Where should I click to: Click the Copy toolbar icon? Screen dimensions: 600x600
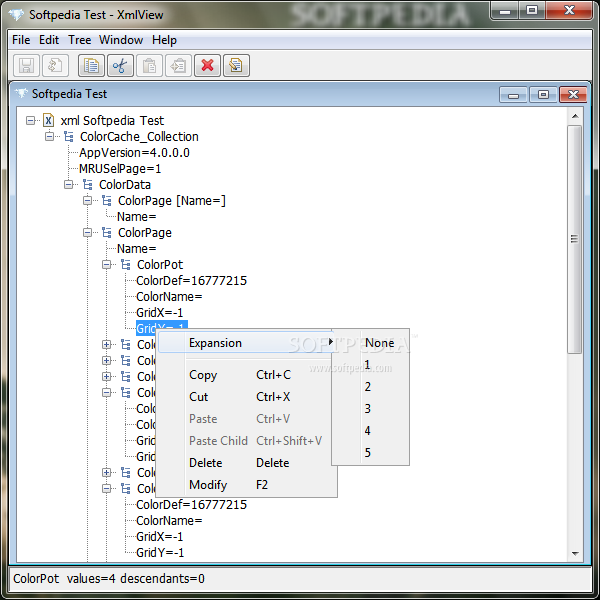(x=91, y=65)
